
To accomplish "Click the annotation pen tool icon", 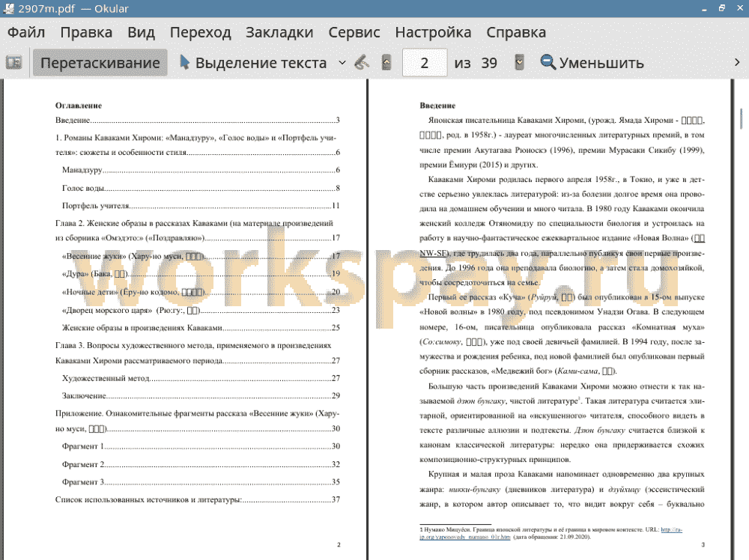I will coord(362,63).
